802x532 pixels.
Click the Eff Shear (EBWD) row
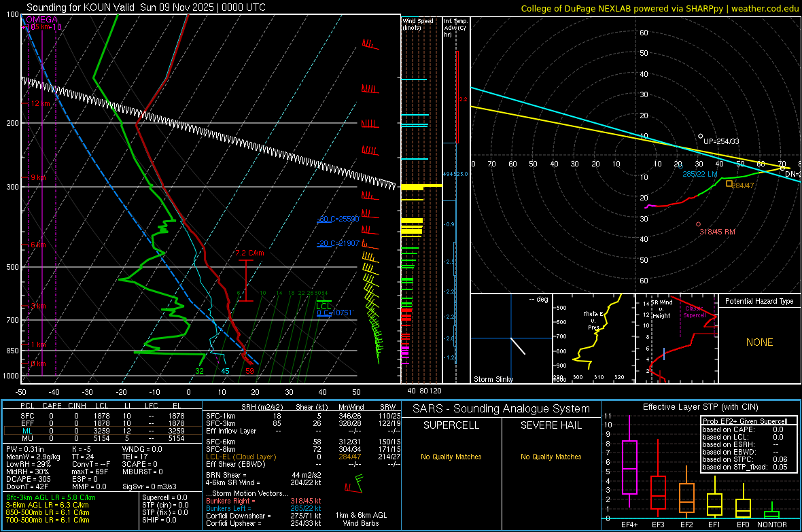click(303, 465)
